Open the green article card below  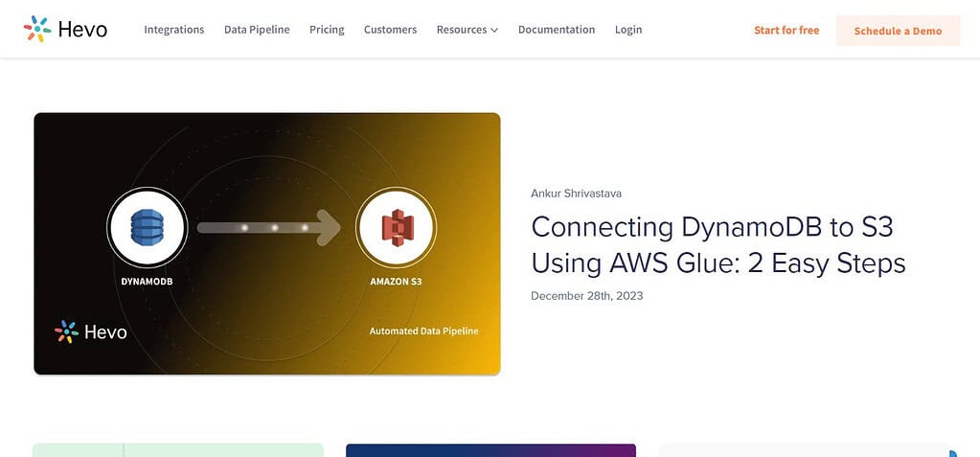point(178,450)
